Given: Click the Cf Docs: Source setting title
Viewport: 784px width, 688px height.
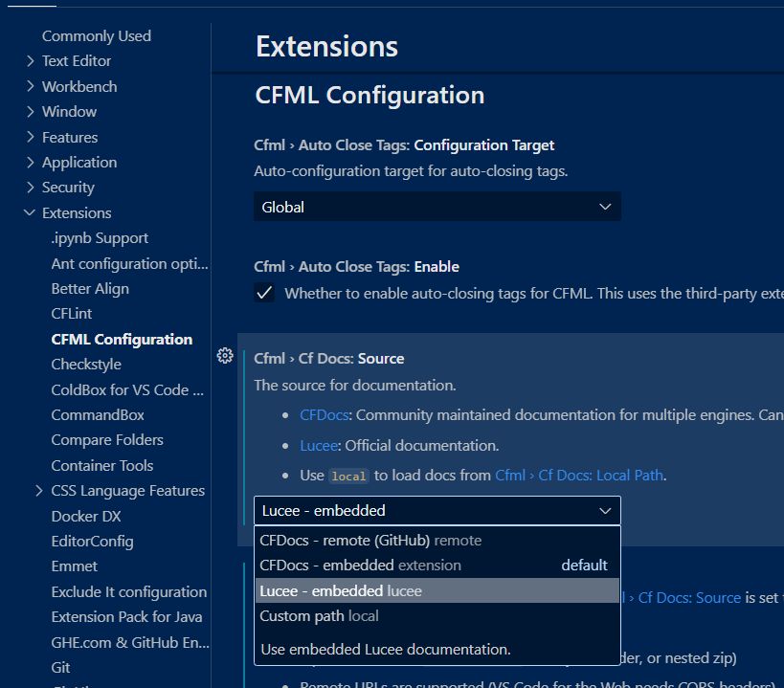Looking at the screenshot, I should [x=328, y=359].
